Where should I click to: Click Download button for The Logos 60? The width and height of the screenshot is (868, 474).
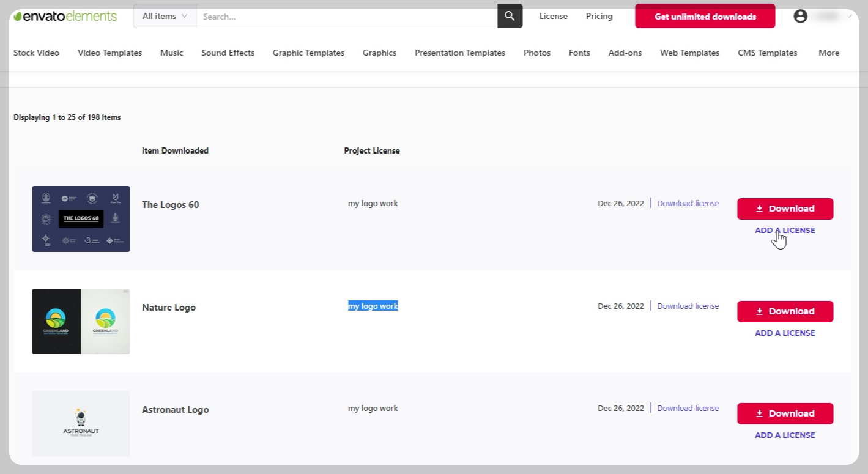pos(785,209)
